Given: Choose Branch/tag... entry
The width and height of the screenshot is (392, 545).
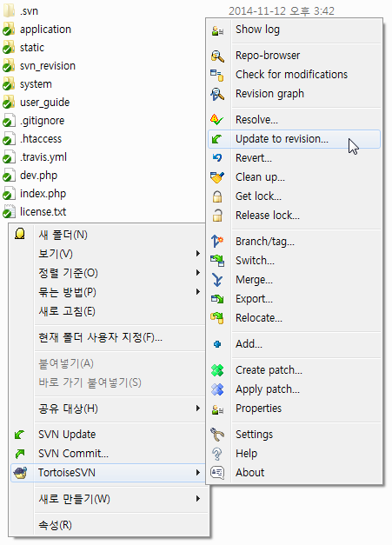Looking at the screenshot, I should pyautogui.click(x=295, y=242).
